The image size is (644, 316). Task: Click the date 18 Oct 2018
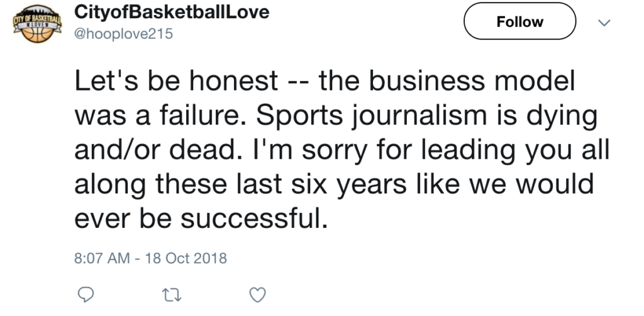pyautogui.click(x=187, y=258)
